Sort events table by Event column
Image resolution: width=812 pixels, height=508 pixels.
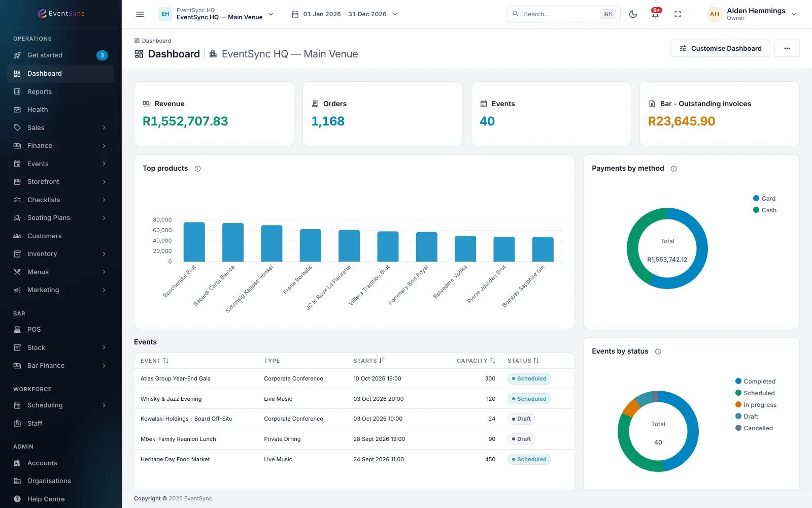pyautogui.click(x=154, y=361)
